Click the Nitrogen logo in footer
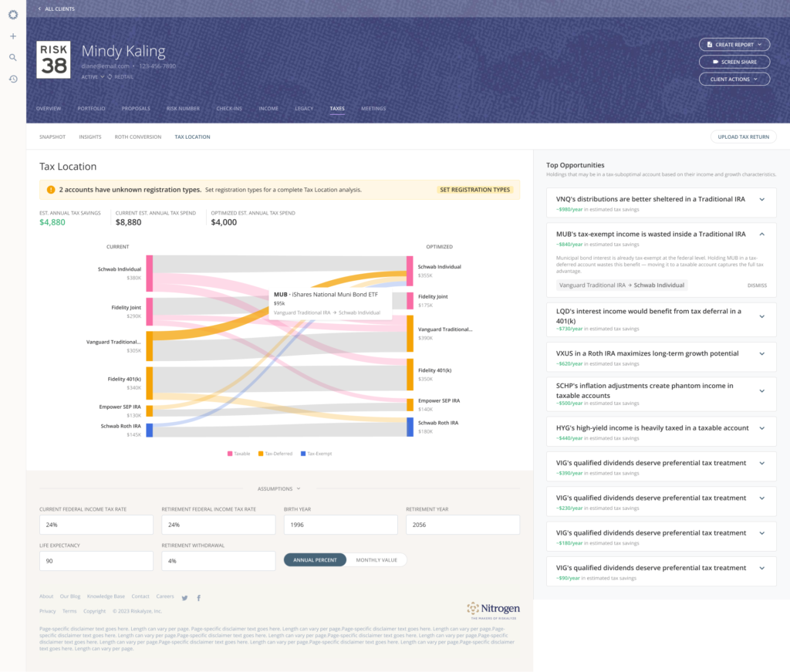The height and width of the screenshot is (672, 790). [x=493, y=610]
